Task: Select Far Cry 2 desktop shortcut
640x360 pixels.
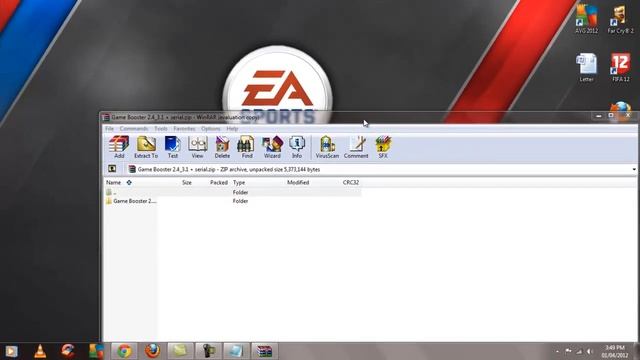Action: [x=620, y=19]
